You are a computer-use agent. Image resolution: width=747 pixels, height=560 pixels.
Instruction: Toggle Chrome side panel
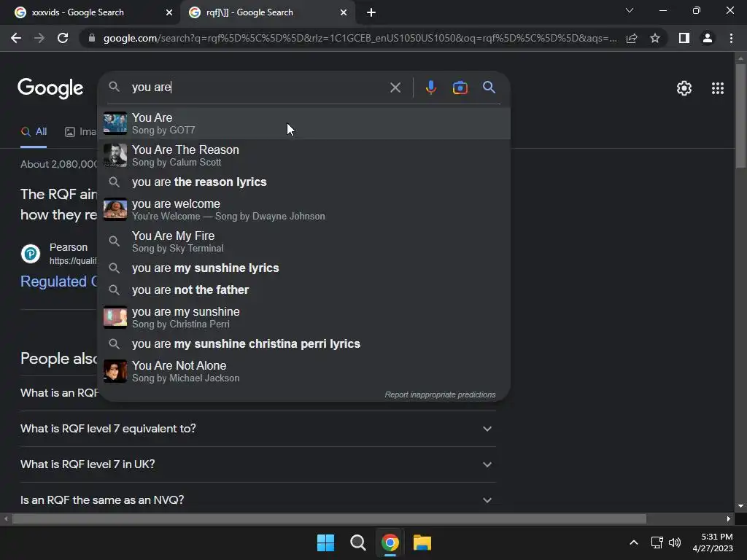point(684,38)
